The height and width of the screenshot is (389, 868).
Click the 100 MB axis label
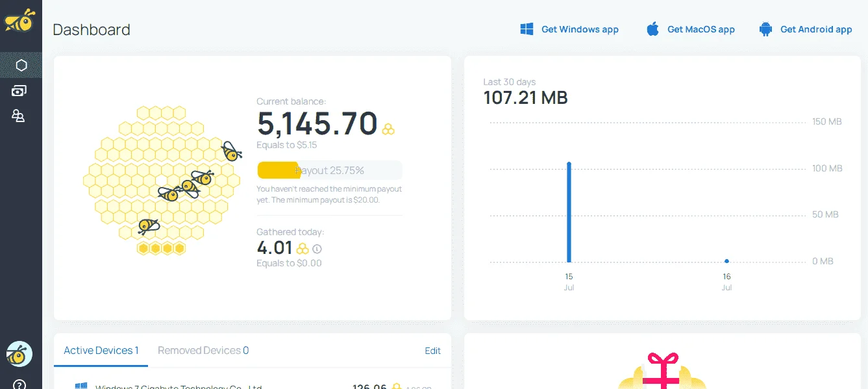pyautogui.click(x=827, y=168)
